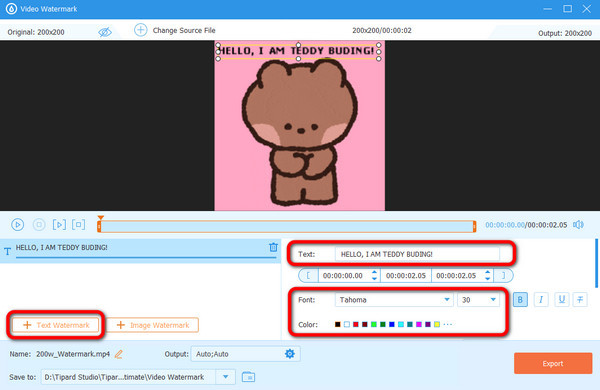Toggle the original preview eye icon
Image resolution: width=600 pixels, height=390 pixels.
pos(105,32)
